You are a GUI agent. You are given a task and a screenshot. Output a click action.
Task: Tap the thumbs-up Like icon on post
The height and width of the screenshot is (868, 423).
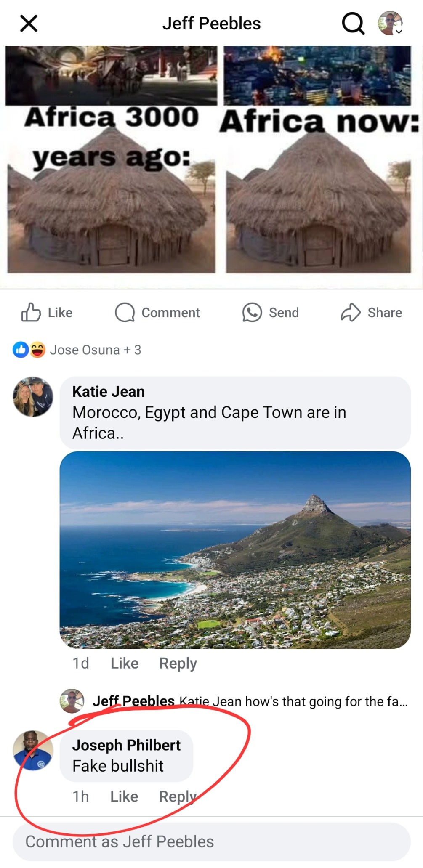point(31,313)
